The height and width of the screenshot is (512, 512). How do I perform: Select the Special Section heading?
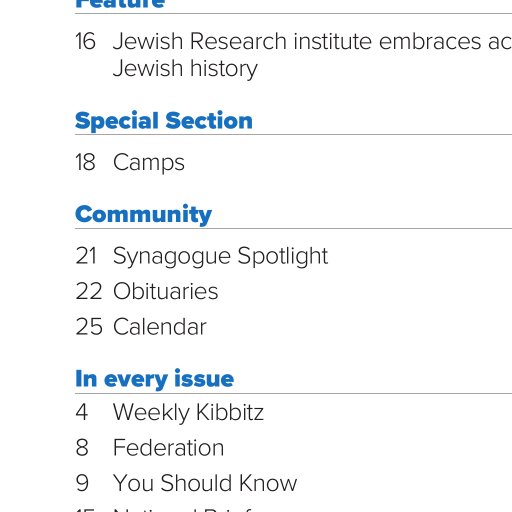point(164,121)
